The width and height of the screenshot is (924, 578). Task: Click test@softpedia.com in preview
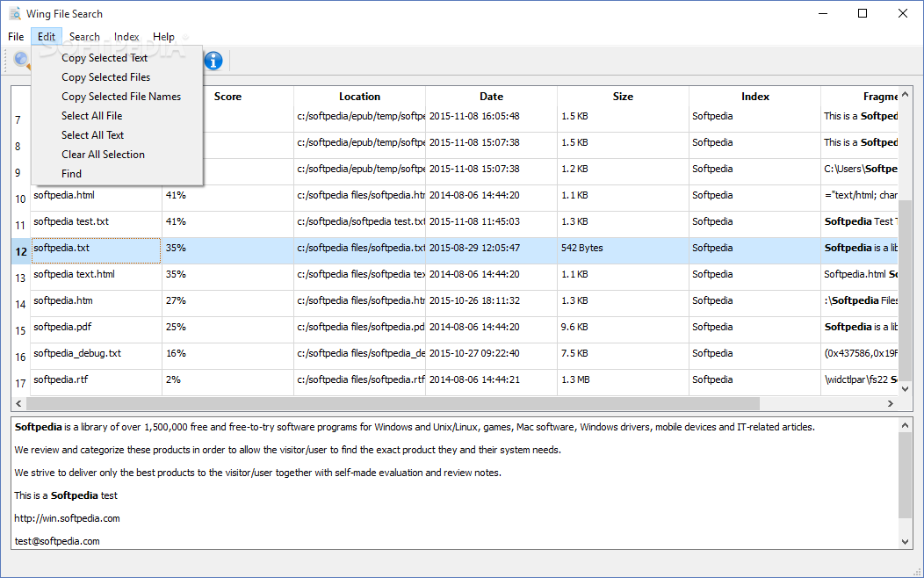point(57,541)
